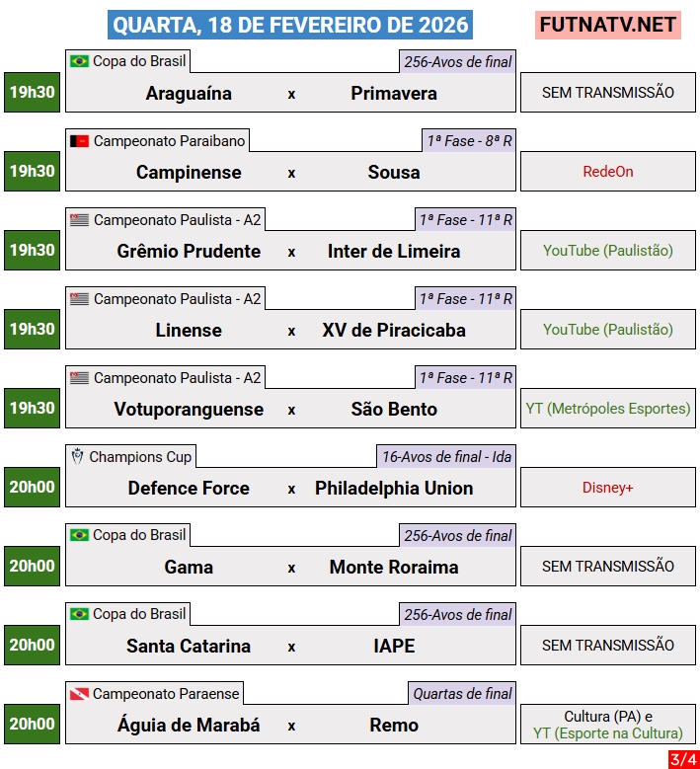
Task: Open the RedeOn broadcast link
Action: click(608, 172)
